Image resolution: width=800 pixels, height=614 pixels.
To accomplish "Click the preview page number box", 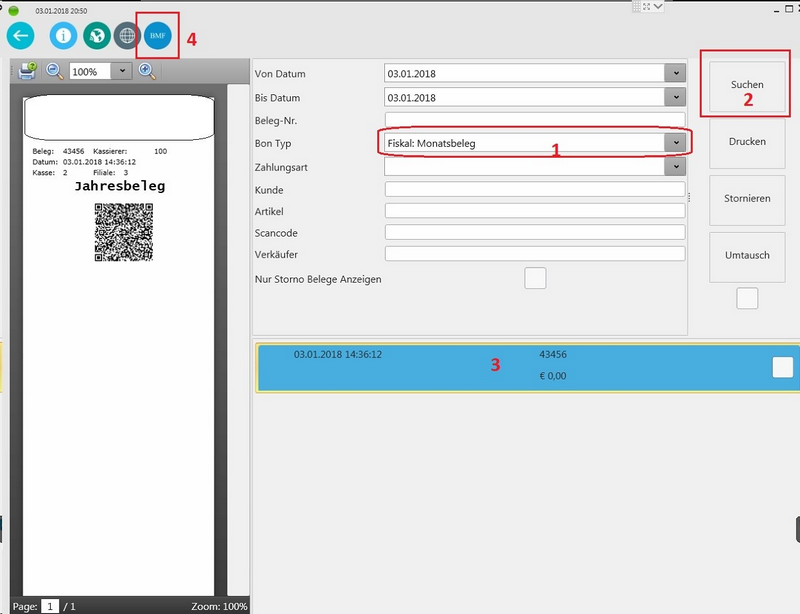I will (50, 606).
